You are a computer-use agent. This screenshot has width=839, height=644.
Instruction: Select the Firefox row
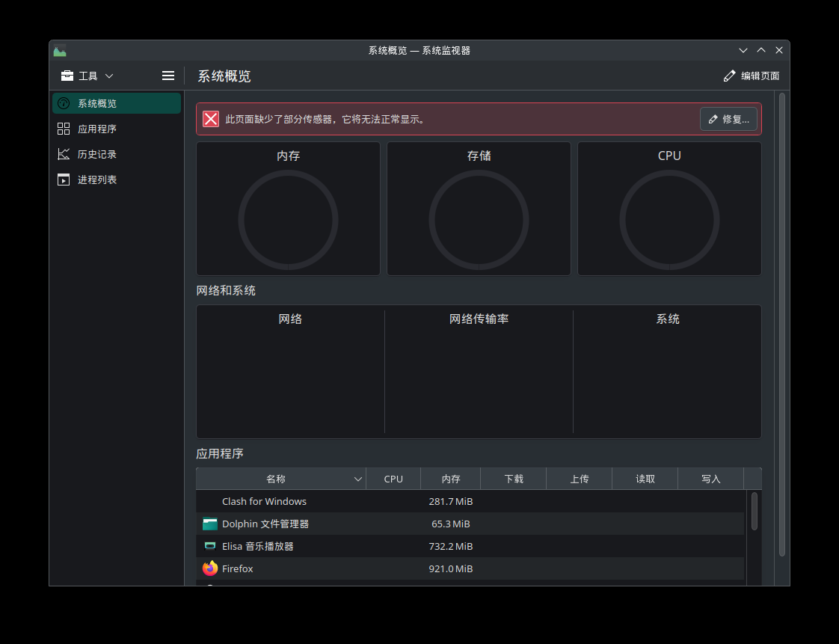point(470,569)
